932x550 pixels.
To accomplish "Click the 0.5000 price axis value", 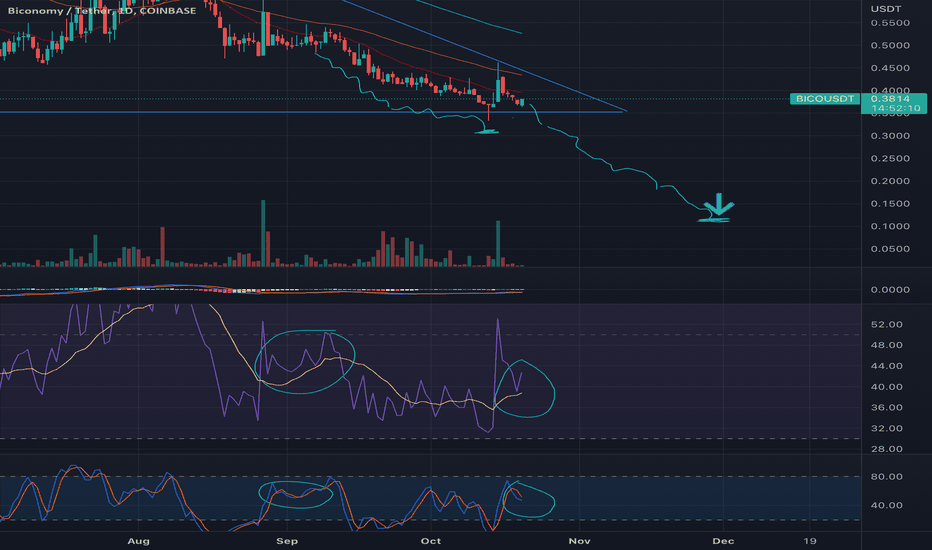I will (x=890, y=45).
